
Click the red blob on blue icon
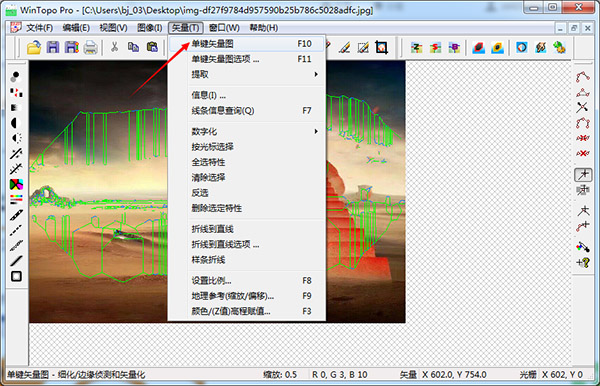(x=478, y=48)
